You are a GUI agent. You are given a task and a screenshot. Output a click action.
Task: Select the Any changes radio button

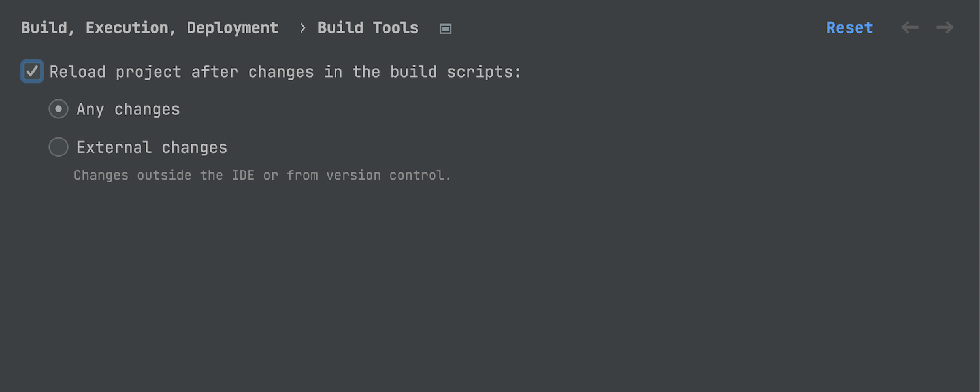pyautogui.click(x=58, y=109)
